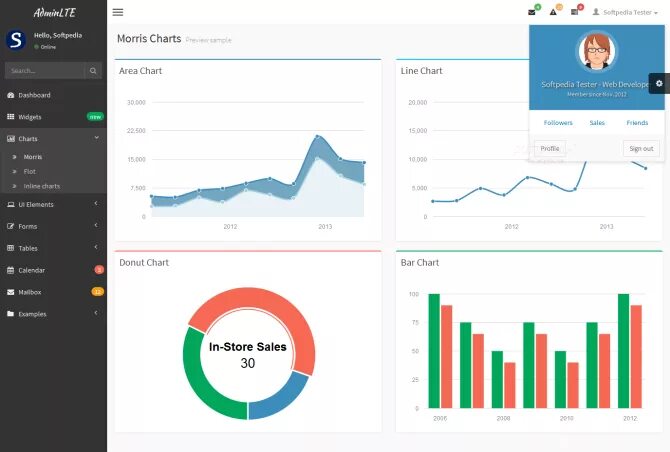Viewport: 670px width, 452px height.
Task: Open the Softpedia Tester user dropdown
Action: (x=625, y=12)
